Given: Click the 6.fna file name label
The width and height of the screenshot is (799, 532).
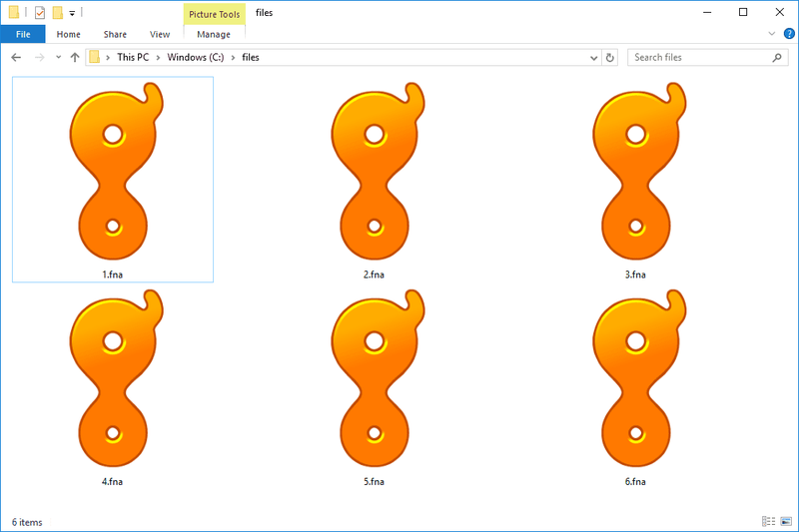Looking at the screenshot, I should [x=635, y=482].
